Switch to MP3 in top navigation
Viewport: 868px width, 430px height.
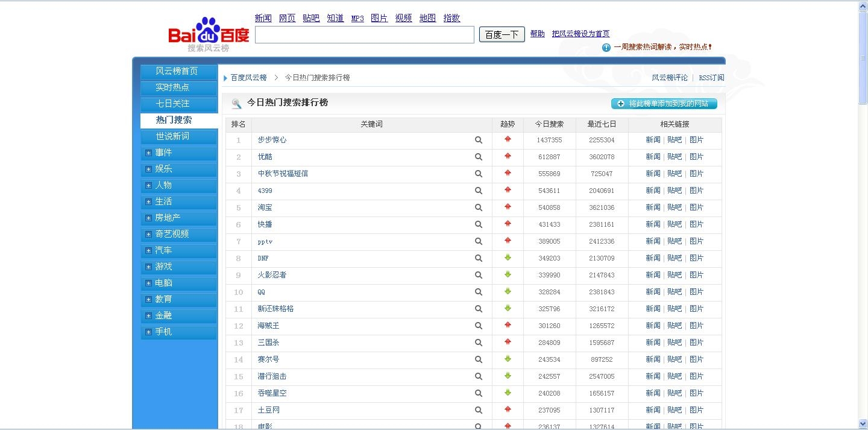pyautogui.click(x=357, y=19)
